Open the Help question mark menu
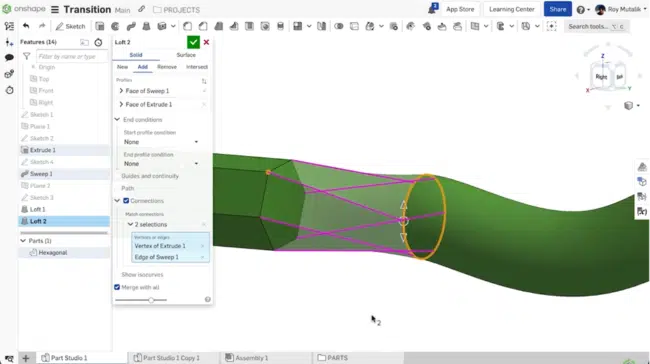Viewport: 650px width, 364px height. (582, 9)
